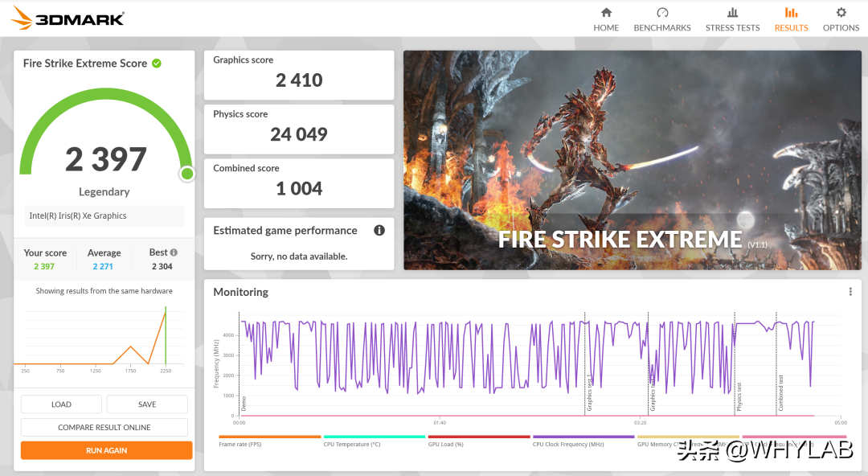Click the Home house icon
The image size is (868, 476).
tap(606, 12)
